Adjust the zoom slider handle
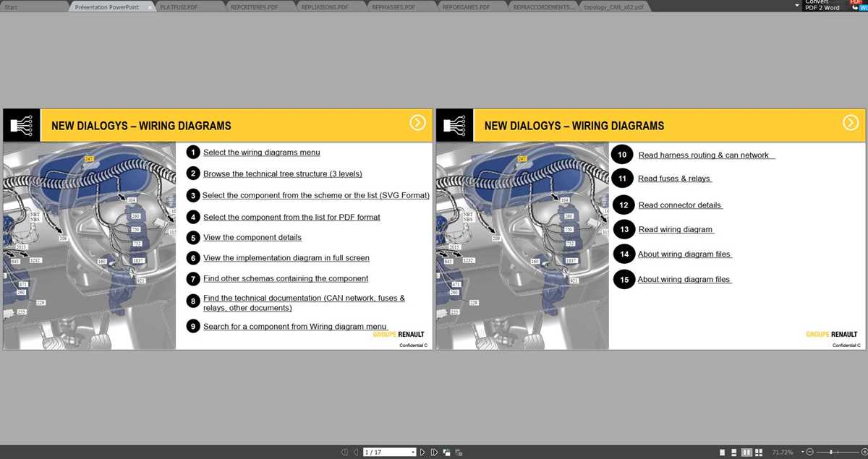Viewport: 868px width, 459px height. pyautogui.click(x=831, y=452)
